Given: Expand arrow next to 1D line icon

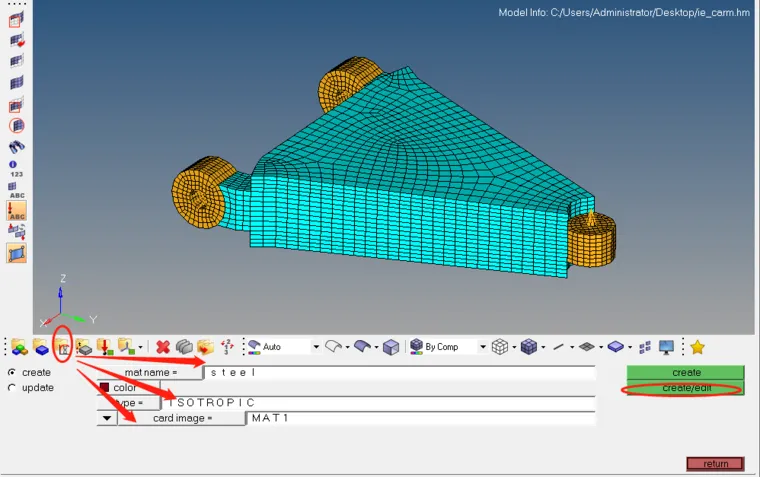Looking at the screenshot, I should click(x=572, y=347).
